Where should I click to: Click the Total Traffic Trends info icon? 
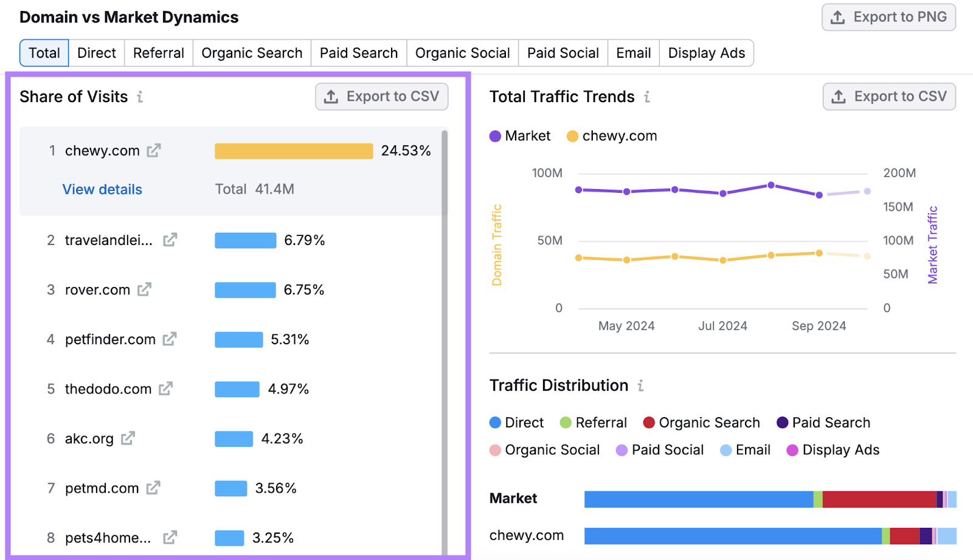(648, 97)
